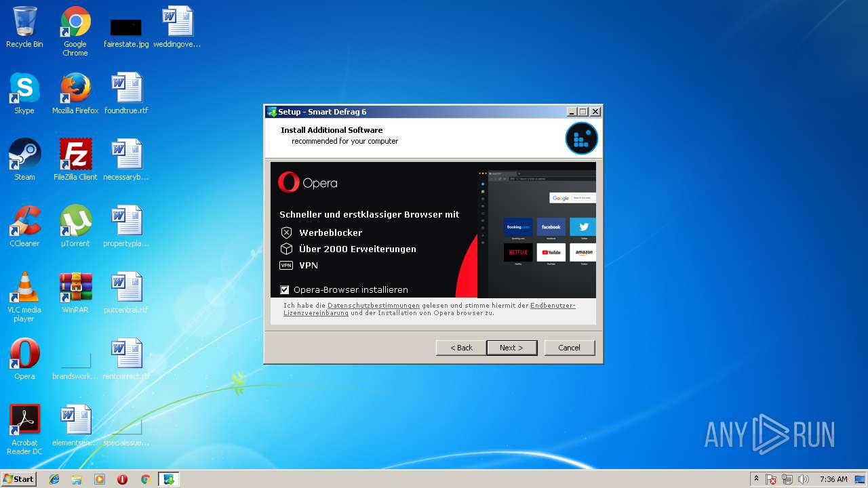Click the Opera logo in the ad banner
Image resolution: width=868 pixels, height=488 pixels.
307,182
